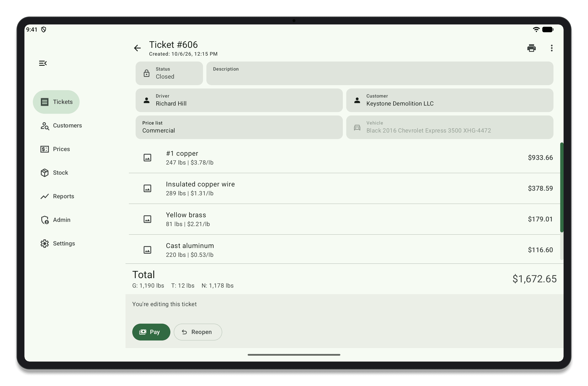Open the Price list Commercial selector
588x386 pixels.
click(x=239, y=127)
